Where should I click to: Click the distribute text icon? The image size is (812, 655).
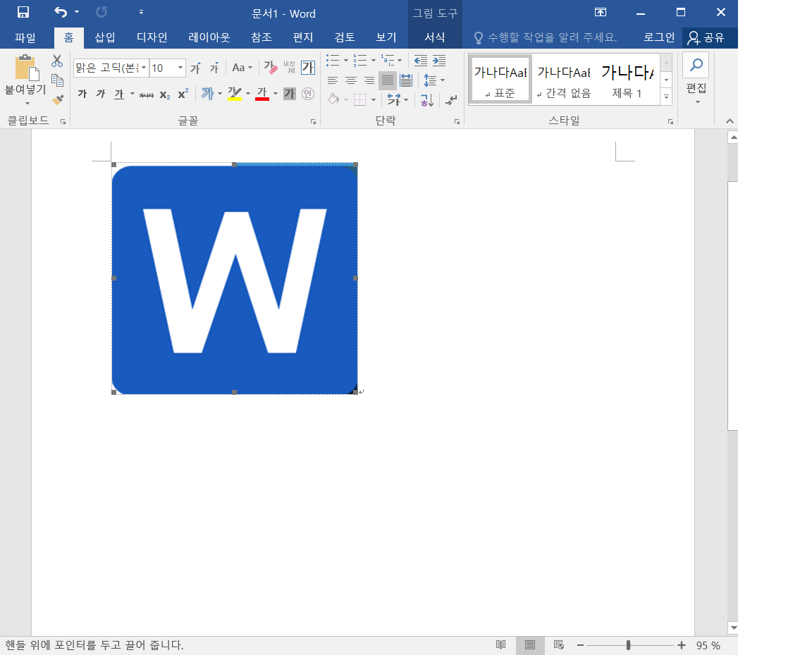click(406, 80)
